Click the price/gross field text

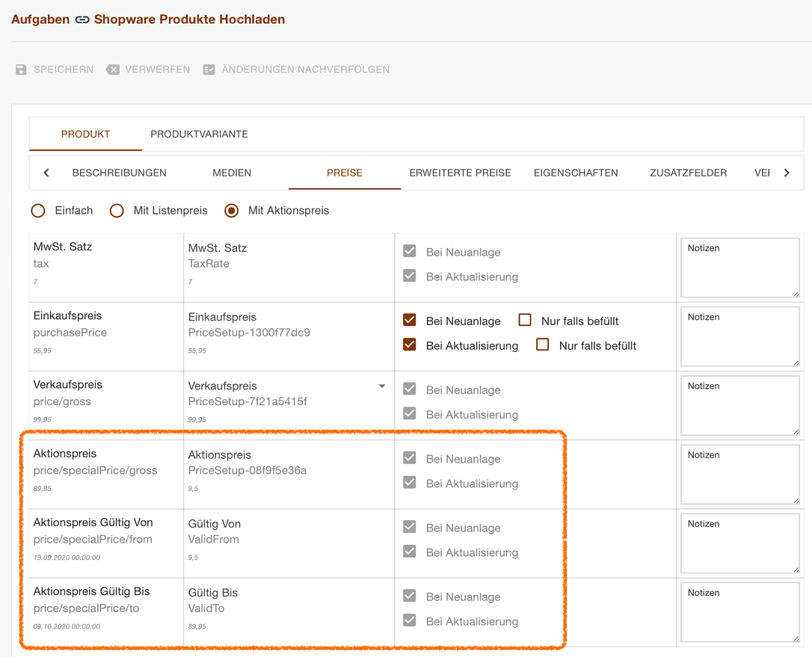[62, 402]
